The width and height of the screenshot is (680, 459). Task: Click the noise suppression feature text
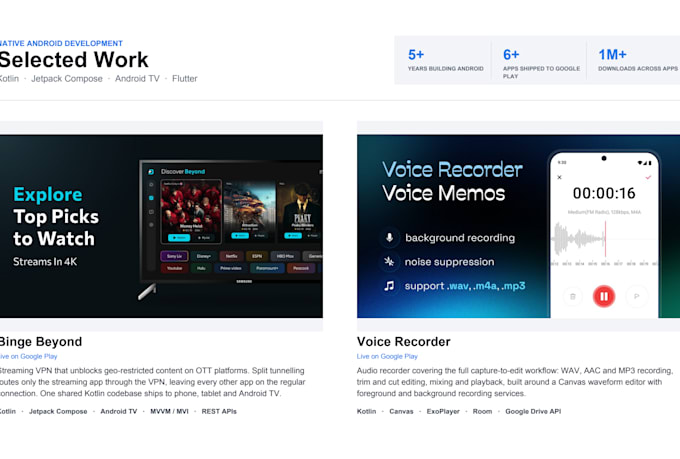point(449,262)
